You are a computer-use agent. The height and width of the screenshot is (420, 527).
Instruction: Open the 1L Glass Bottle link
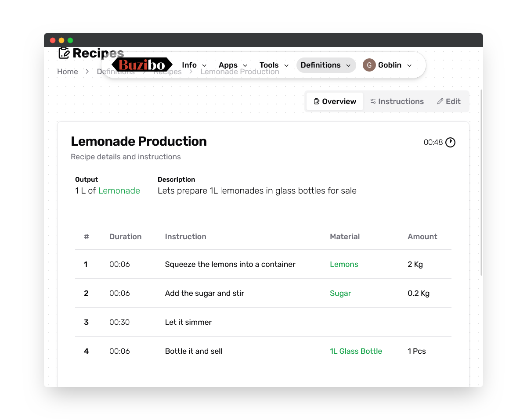[356, 351]
